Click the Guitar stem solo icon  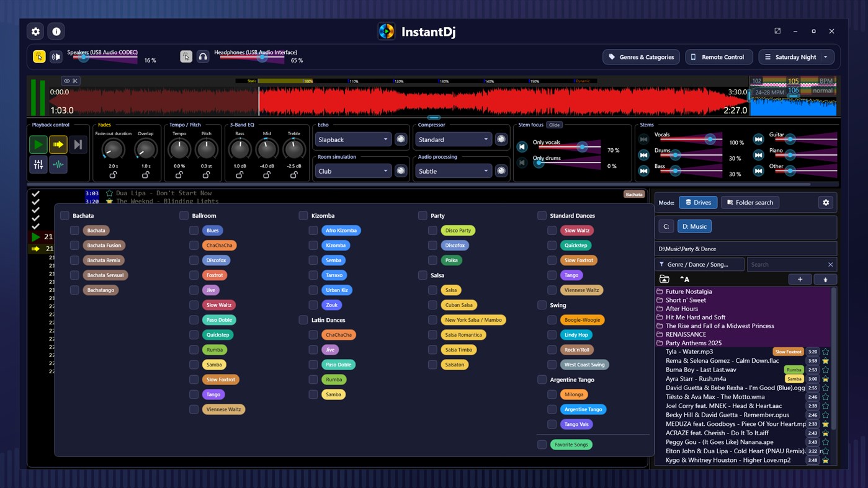pyautogui.click(x=758, y=140)
